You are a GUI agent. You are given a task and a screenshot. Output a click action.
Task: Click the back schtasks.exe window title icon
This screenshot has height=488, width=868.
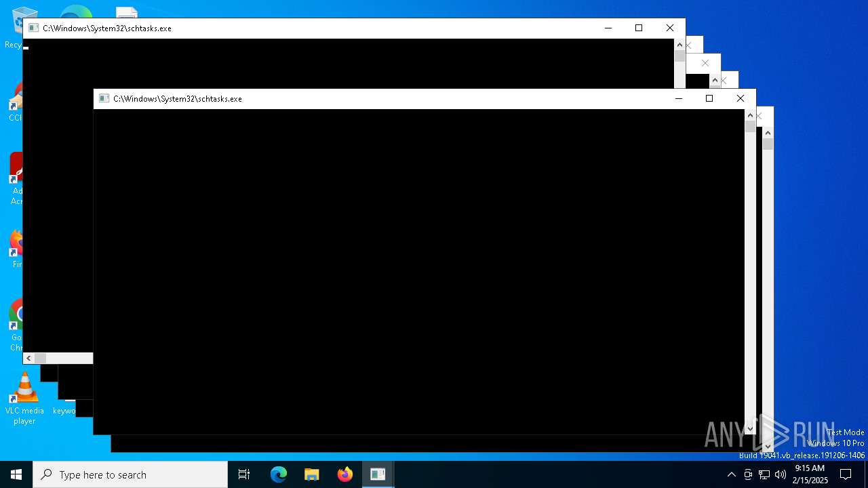pos(33,28)
